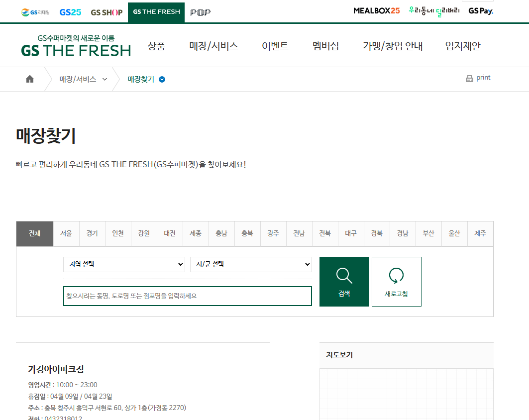Open the 이벤트 menu

tap(275, 46)
